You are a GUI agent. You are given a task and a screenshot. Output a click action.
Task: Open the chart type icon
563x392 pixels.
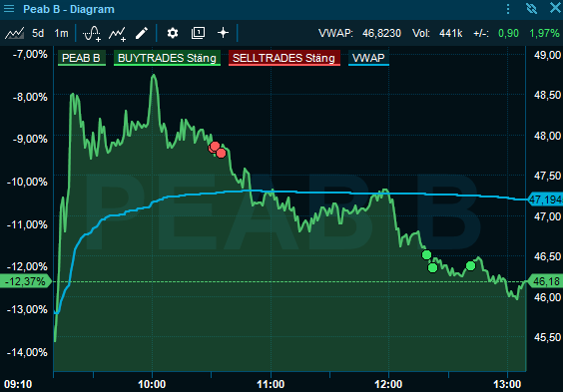point(14,33)
